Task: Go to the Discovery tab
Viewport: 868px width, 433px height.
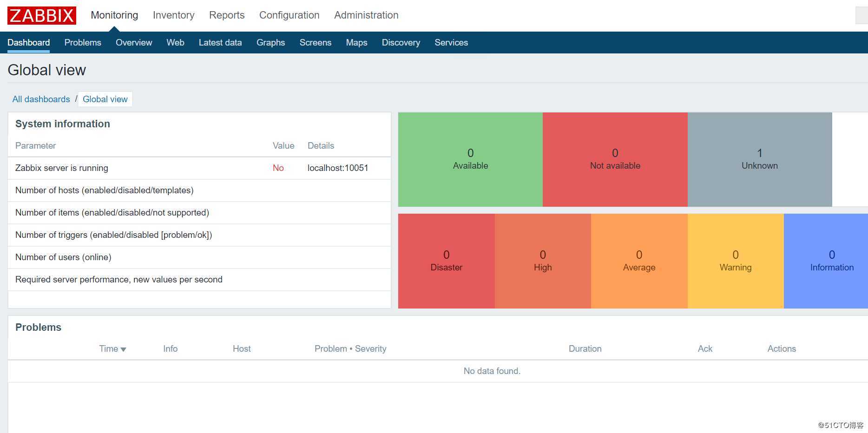Action: [401, 42]
